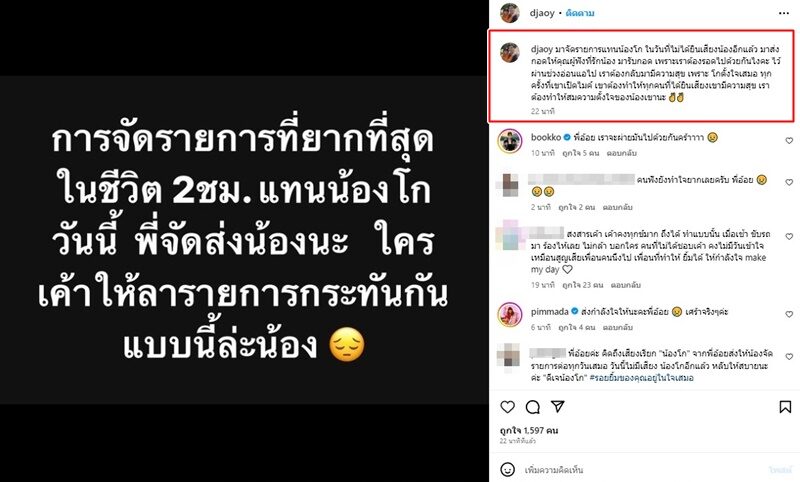Like the post with the heart icon
800x482 pixels.
[507, 407]
